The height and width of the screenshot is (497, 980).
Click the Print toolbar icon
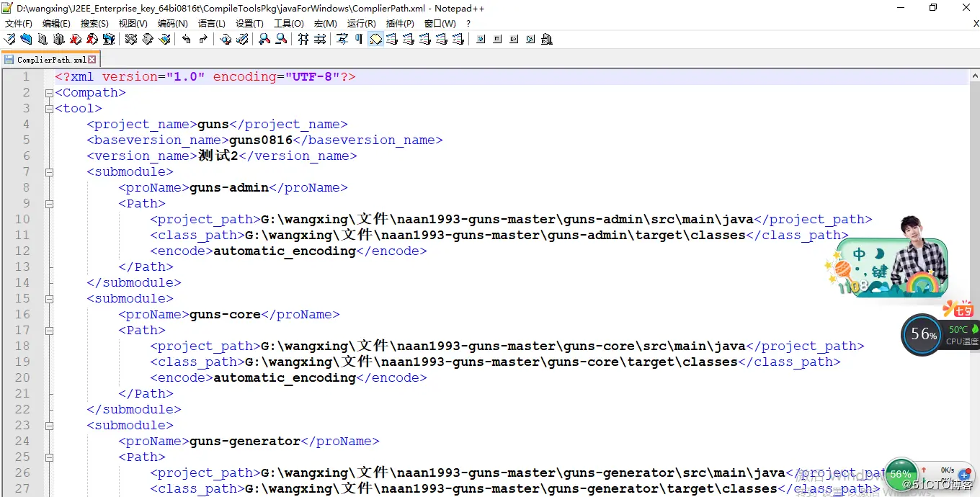(x=109, y=39)
